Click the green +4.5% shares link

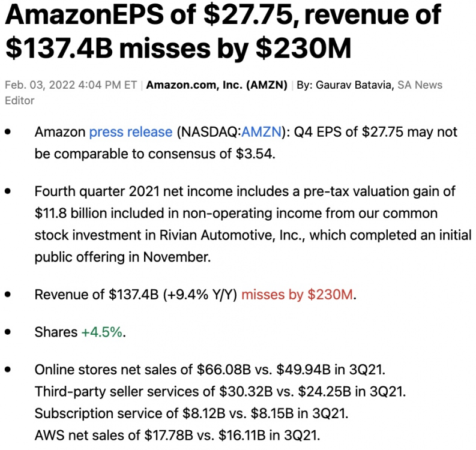tap(102, 332)
